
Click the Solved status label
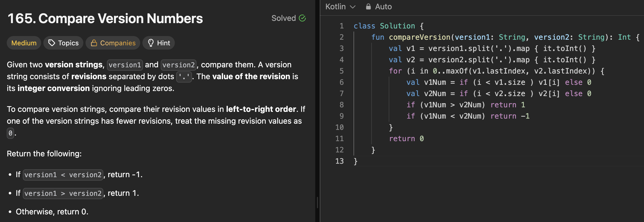coord(283,18)
